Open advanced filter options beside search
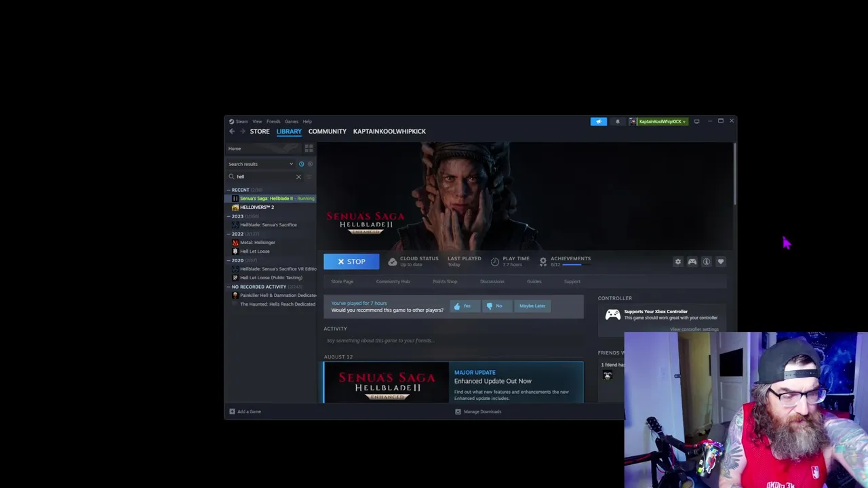868x488 pixels. (x=309, y=177)
